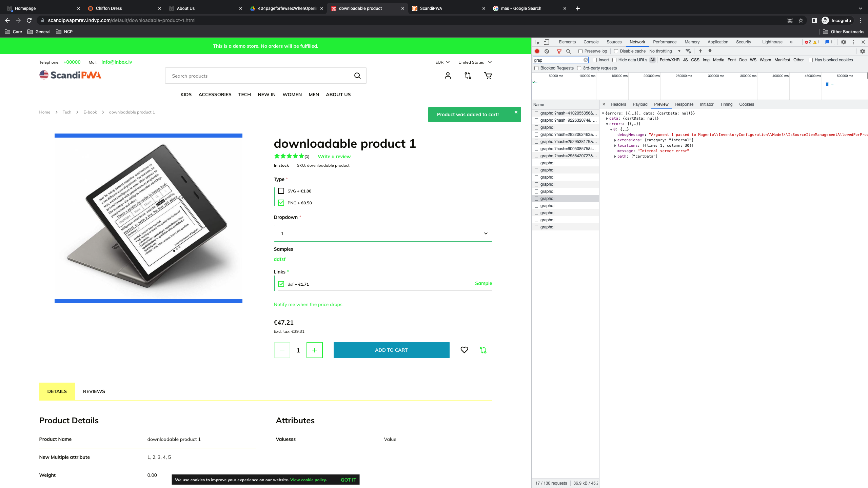Click the compare icon next to the wishlist heart
This screenshot has width=868, height=488.
[483, 350]
